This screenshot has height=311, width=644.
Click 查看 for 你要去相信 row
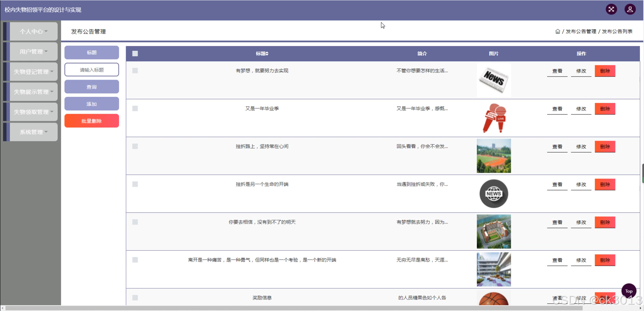click(557, 222)
